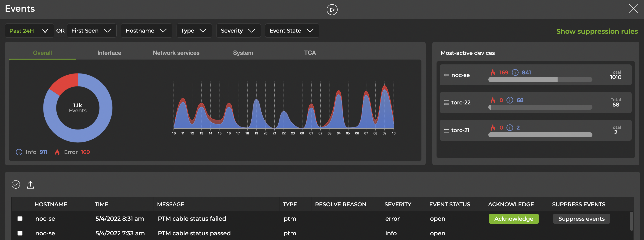Click the RESOLVE REASON column header
This screenshot has width=644, height=240.
(341, 204)
